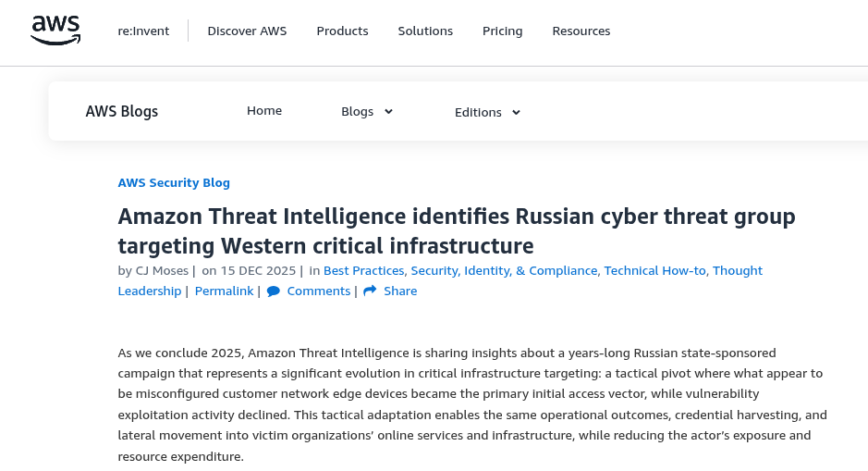
Task: Expand the Editions dropdown chevron
Action: (516, 113)
